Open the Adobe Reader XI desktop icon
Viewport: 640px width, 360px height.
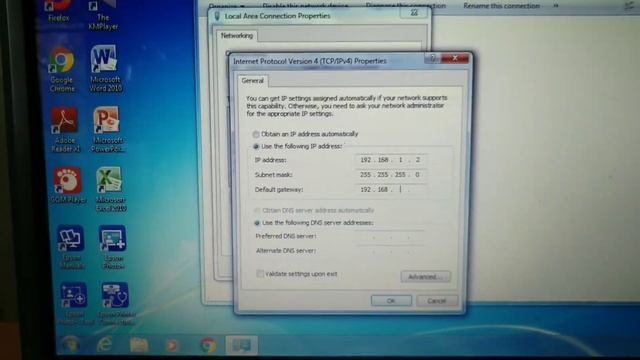tap(65, 130)
